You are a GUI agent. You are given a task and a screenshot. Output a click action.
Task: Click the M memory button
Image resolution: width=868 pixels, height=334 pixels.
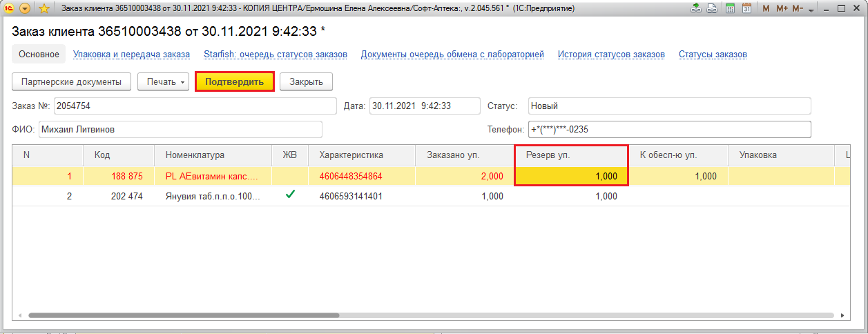pos(765,9)
